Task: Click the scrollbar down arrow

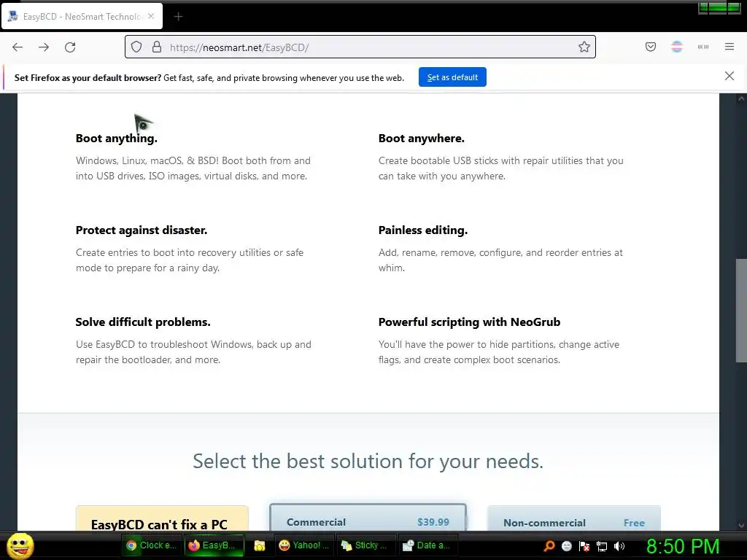Action: [x=741, y=525]
